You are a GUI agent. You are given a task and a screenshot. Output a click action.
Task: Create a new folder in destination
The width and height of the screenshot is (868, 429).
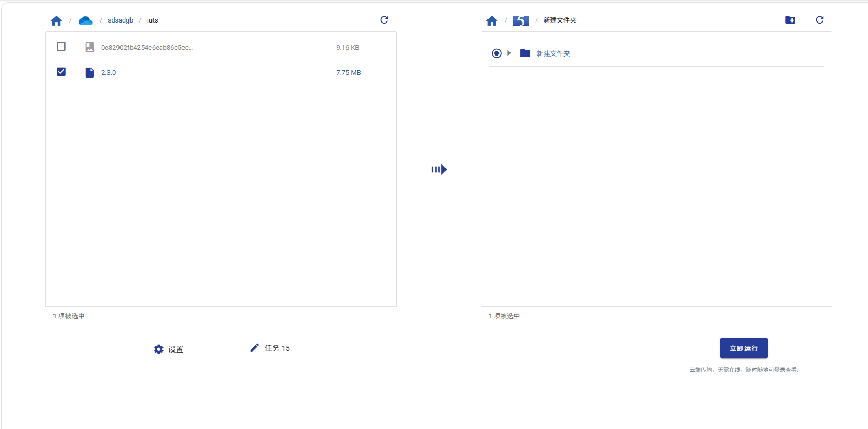tap(790, 20)
